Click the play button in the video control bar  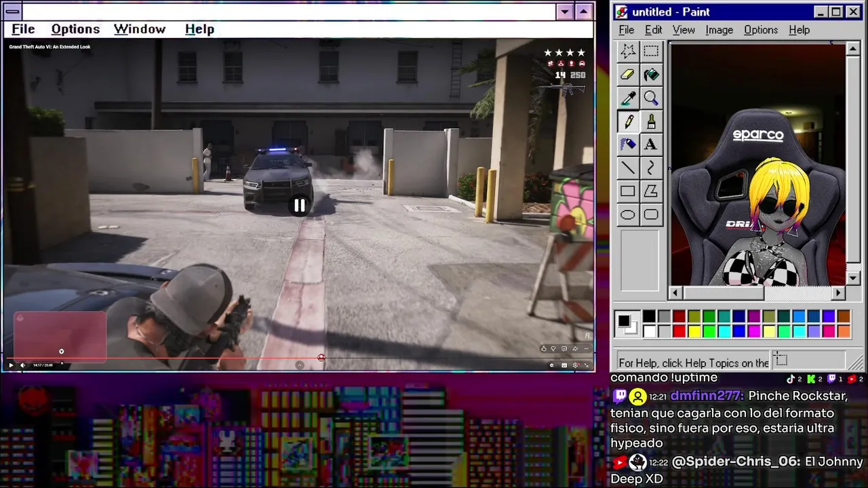tap(11, 365)
